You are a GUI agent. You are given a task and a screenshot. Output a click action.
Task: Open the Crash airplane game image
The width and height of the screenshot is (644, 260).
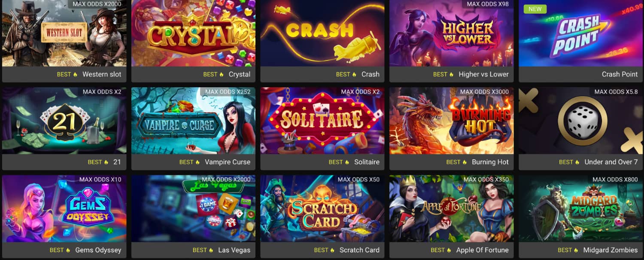pyautogui.click(x=322, y=33)
